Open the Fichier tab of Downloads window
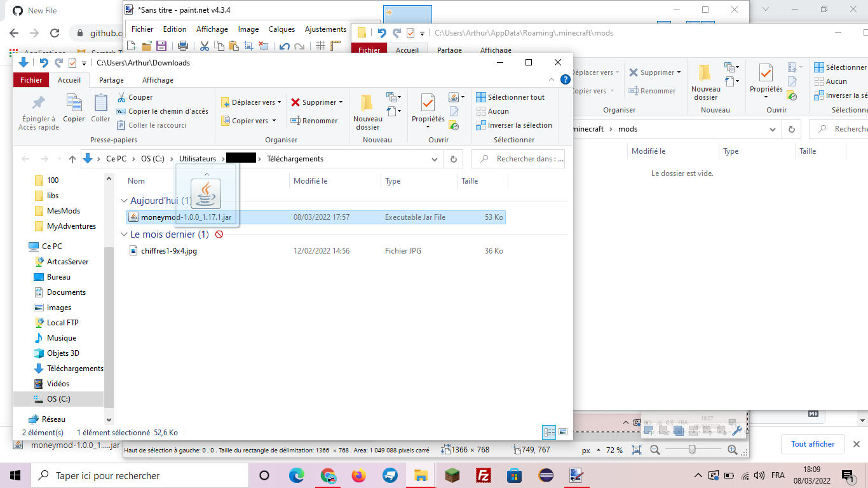The image size is (868, 488). (x=31, y=80)
